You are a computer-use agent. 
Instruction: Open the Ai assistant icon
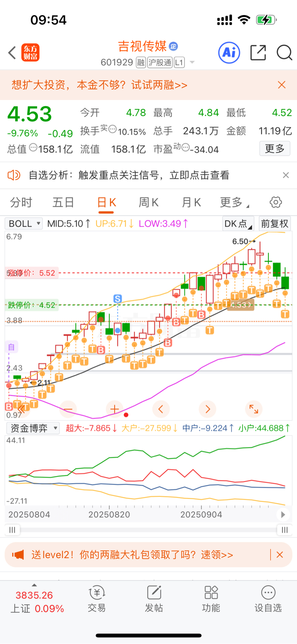point(229,53)
